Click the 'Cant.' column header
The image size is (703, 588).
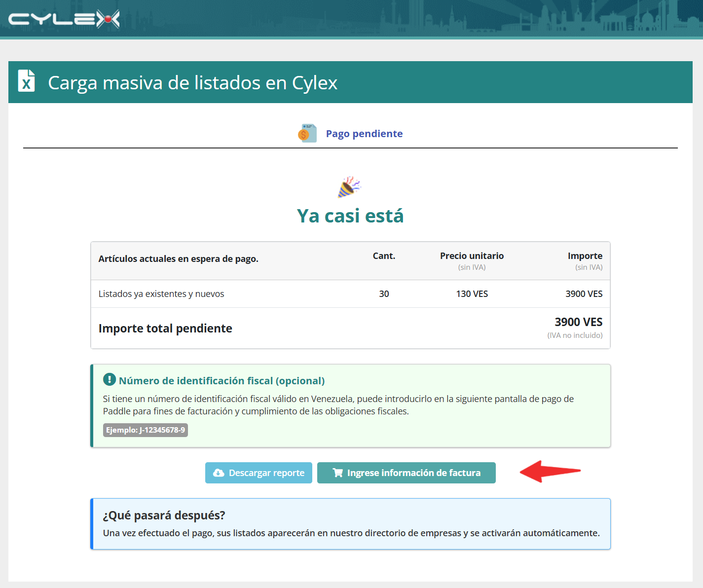(x=384, y=256)
